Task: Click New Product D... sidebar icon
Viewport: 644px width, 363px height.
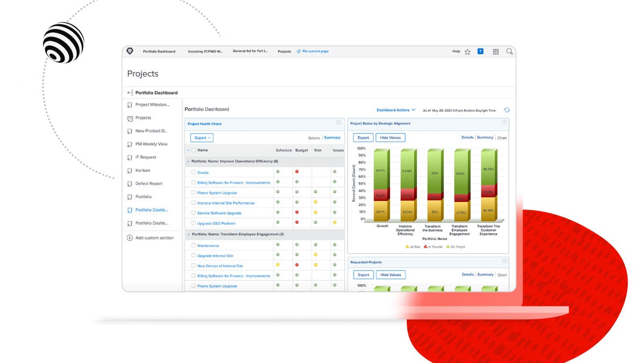Action: point(130,131)
